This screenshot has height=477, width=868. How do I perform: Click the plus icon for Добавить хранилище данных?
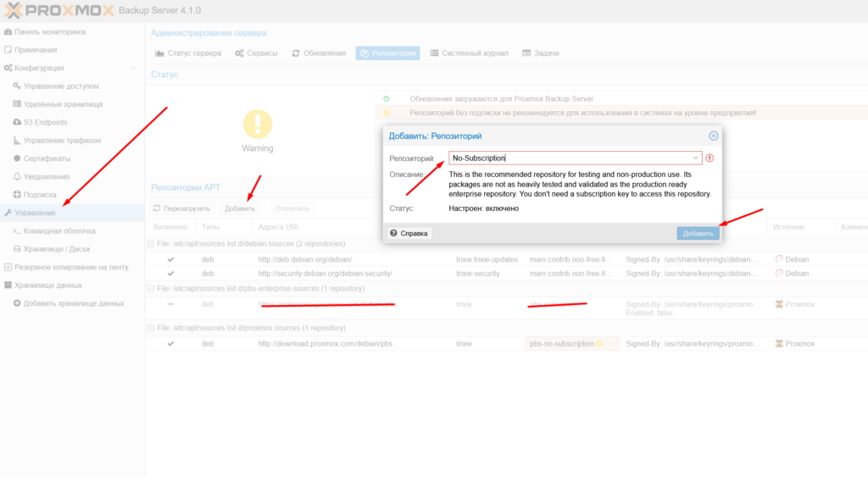[17, 303]
